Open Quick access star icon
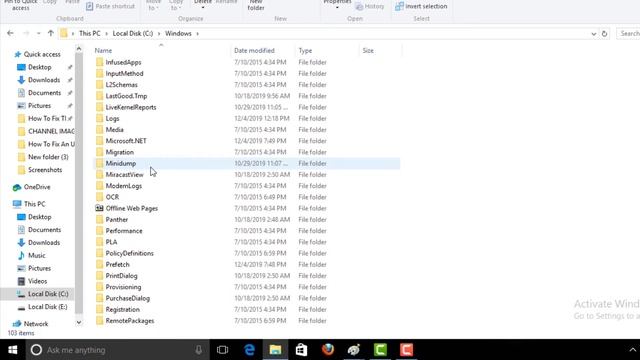The height and width of the screenshot is (360, 640). 17,54
